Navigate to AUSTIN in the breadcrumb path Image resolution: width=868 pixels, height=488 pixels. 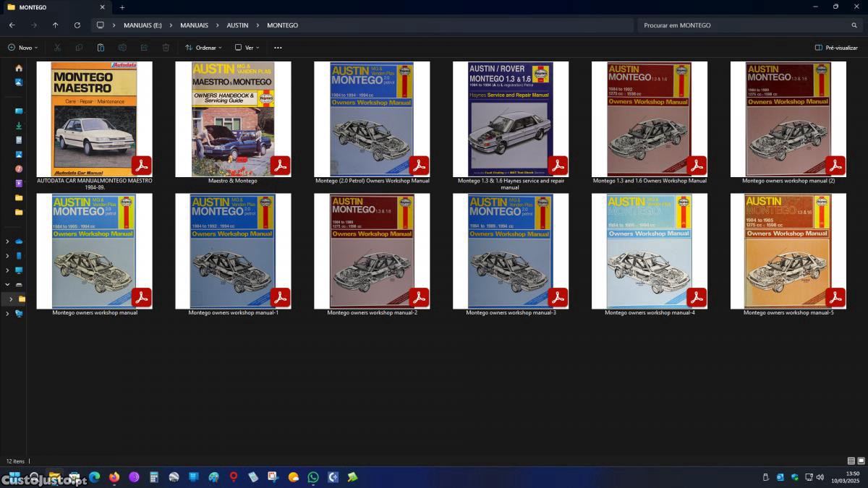tap(237, 25)
